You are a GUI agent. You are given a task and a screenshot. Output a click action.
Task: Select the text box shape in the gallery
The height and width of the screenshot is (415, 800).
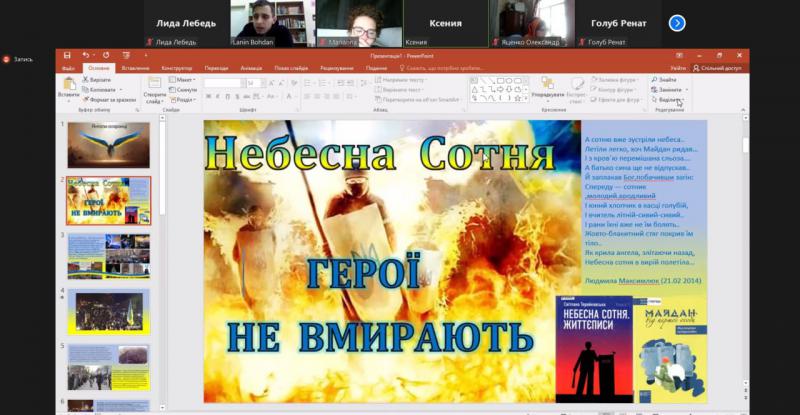[x=474, y=81]
